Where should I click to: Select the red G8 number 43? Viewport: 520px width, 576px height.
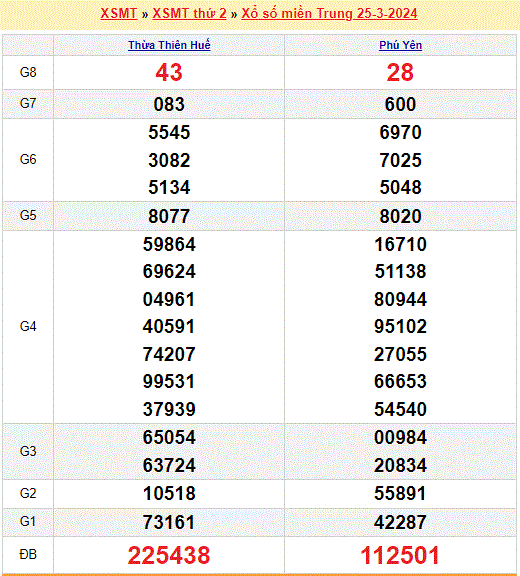point(169,72)
